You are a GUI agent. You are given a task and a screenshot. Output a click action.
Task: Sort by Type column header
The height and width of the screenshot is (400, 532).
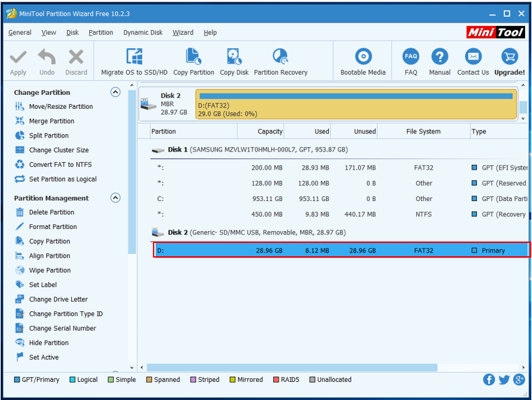(x=498, y=131)
